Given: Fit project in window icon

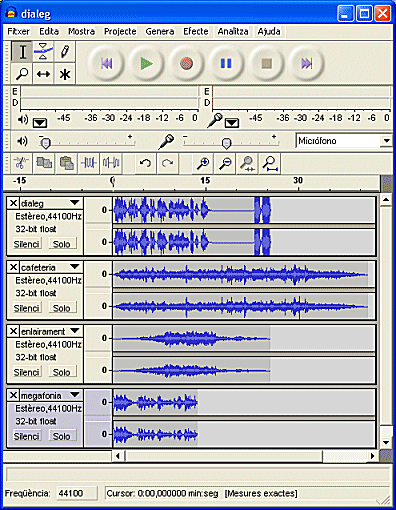Looking at the screenshot, I should click(270, 163).
